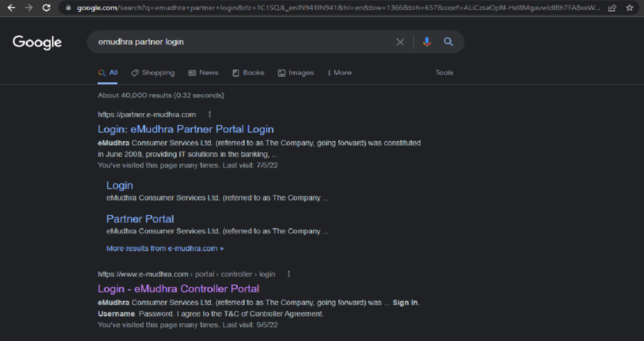The height and width of the screenshot is (341, 644).
Task: Open the Partner Portal sitelink
Action: pos(140,218)
